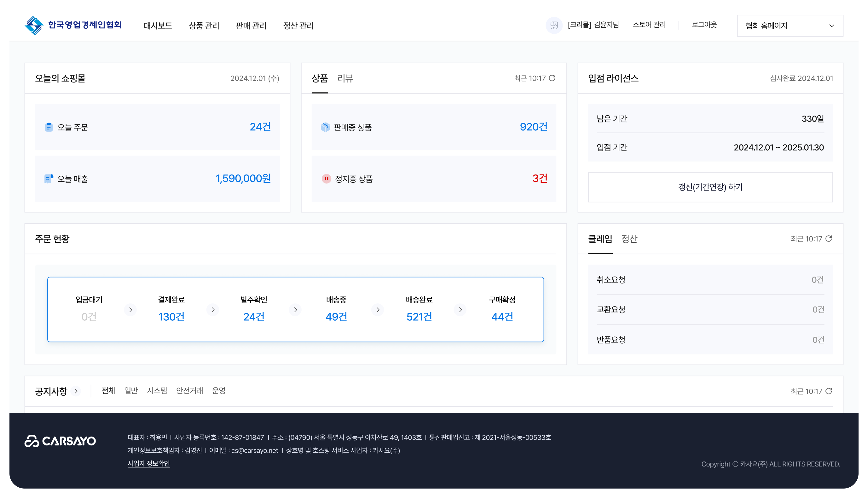Click arrow between 입금대기 and 결제완료
The height and width of the screenshot is (498, 868).
coord(130,310)
